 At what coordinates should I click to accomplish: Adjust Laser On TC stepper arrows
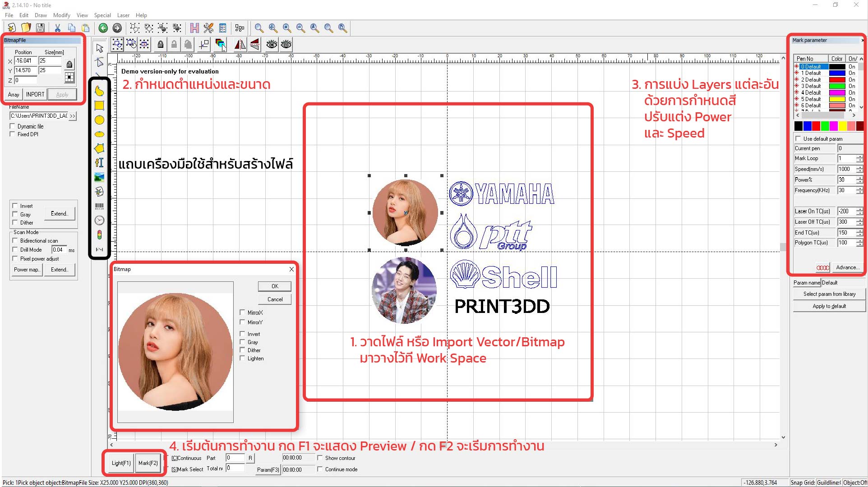coord(860,211)
